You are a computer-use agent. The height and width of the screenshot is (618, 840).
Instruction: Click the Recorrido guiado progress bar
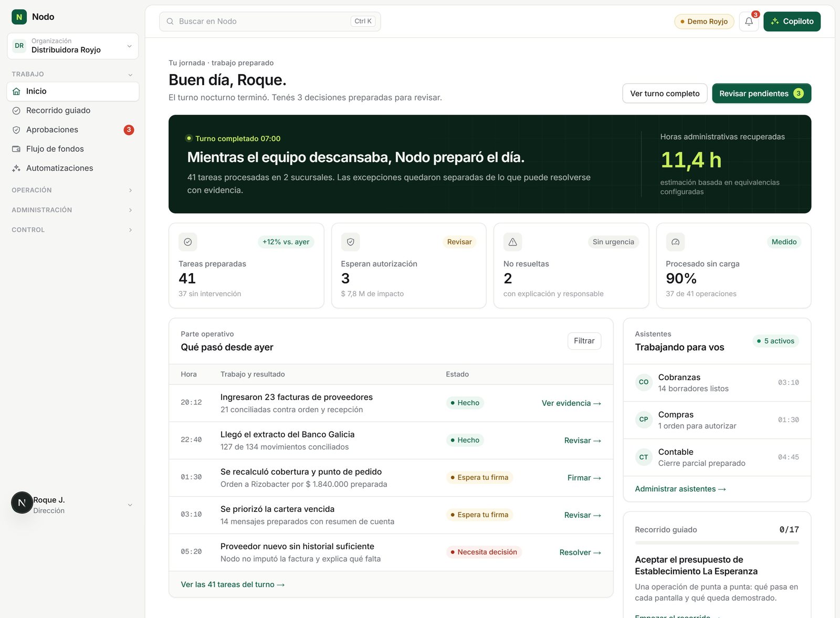(717, 543)
